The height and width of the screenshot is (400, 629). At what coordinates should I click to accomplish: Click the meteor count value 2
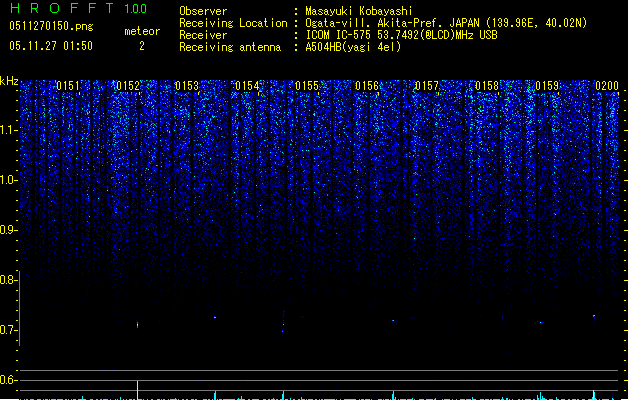pyautogui.click(x=142, y=46)
